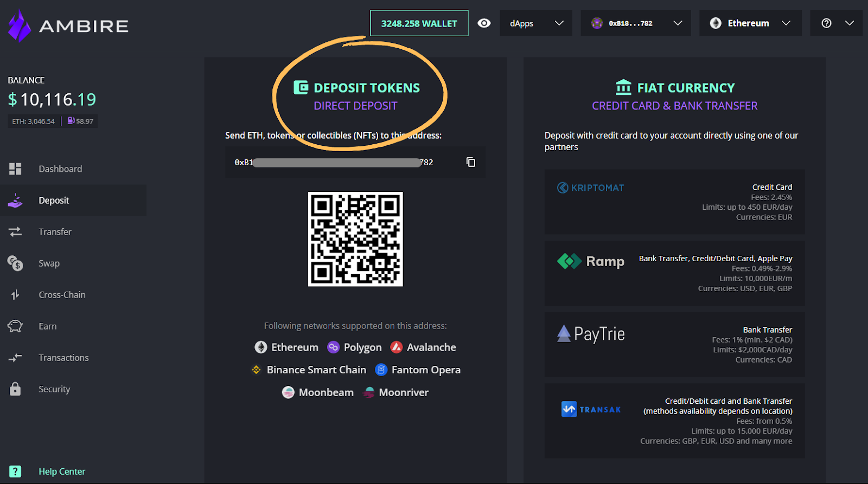Open Cross-Chain in the sidebar

pos(62,295)
